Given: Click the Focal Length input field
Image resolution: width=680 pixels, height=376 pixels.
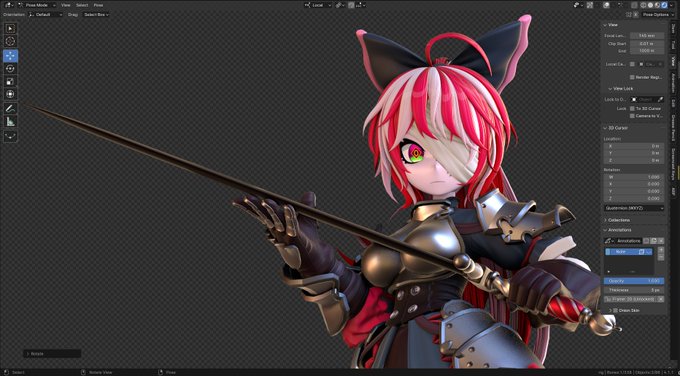Looking at the screenshot, I should [647, 36].
